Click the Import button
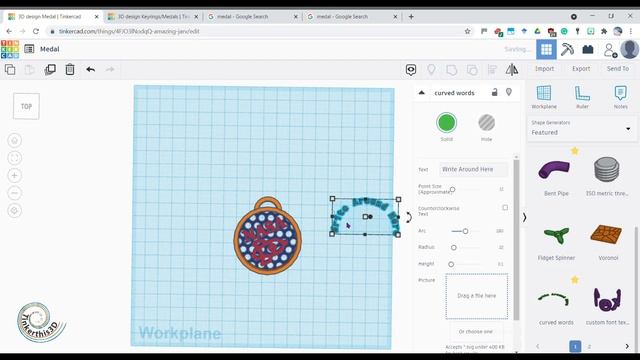Viewport: 640px width, 360px height. pos(544,69)
